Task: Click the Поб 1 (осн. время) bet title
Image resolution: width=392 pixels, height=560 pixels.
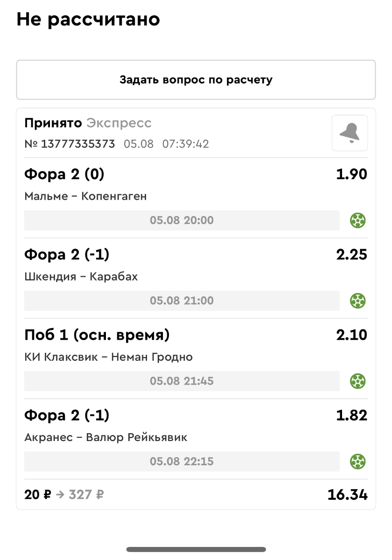Action: point(97,335)
